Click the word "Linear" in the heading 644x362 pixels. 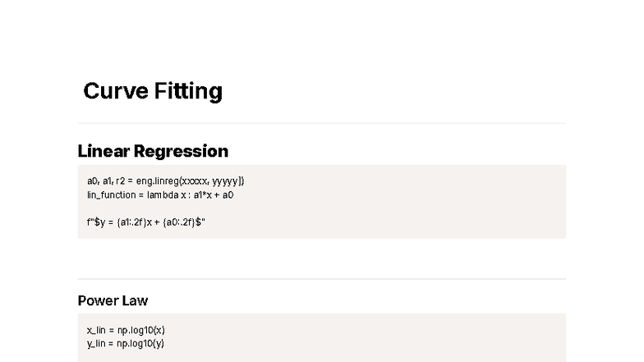pyautogui.click(x=104, y=151)
